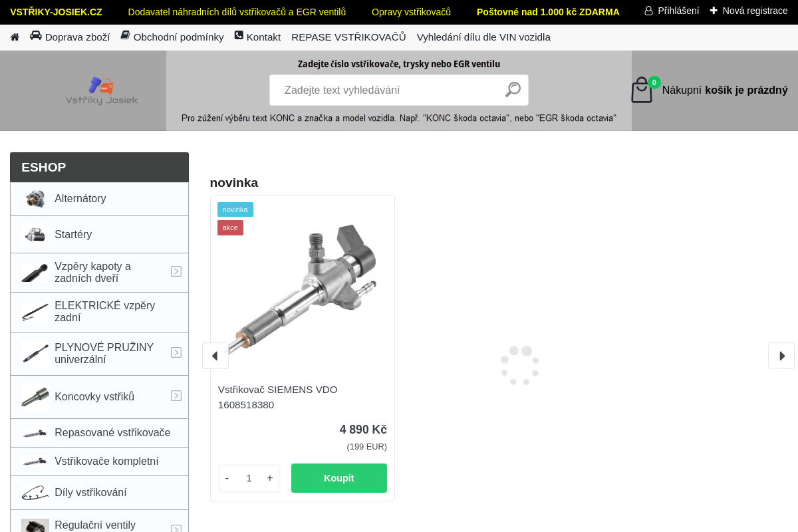
Task: Click the home icon in navigation bar
Action: click(x=15, y=37)
